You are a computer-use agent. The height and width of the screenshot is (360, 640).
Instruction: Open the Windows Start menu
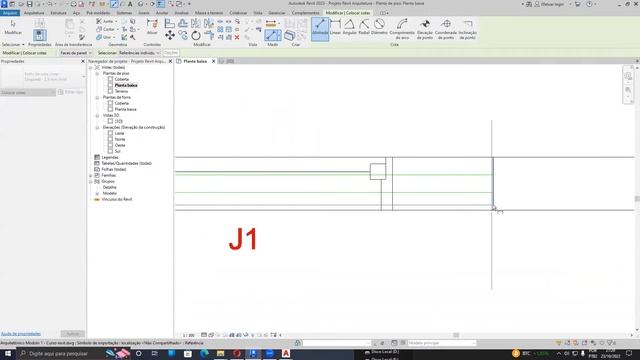click(8, 353)
